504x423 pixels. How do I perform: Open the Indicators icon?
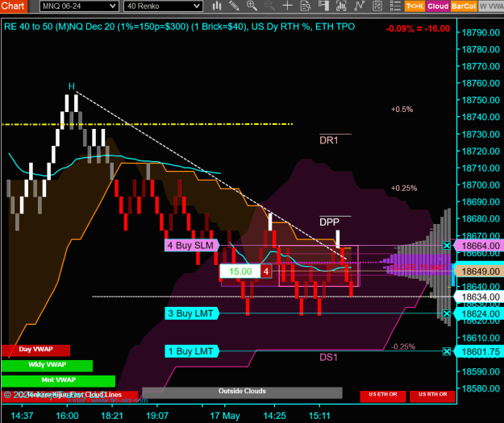(360, 6)
